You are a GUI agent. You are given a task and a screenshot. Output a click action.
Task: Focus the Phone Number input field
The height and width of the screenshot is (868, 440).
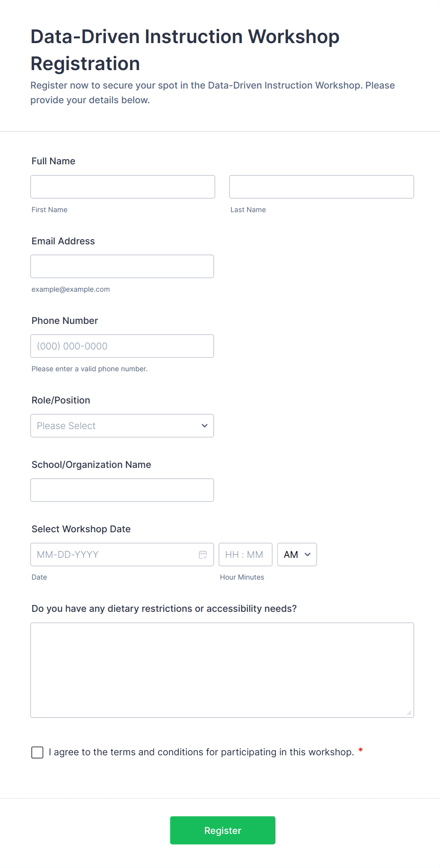[x=122, y=346]
